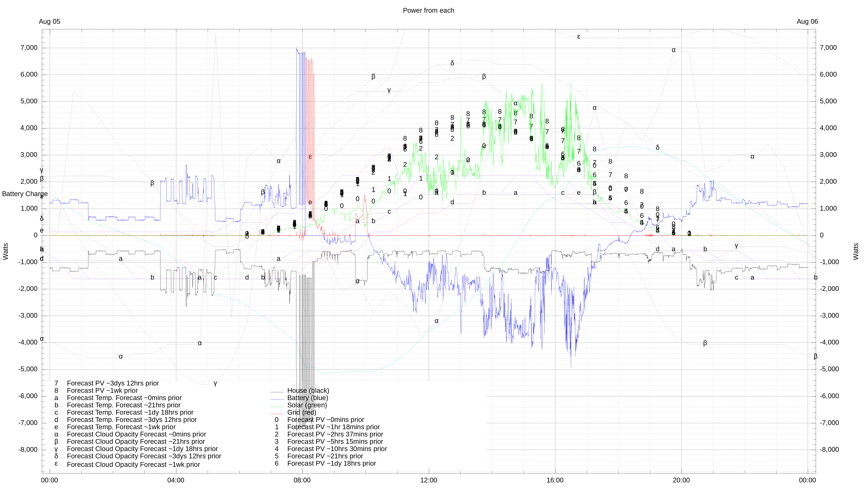This screenshot has width=868, height=488.
Task: Click legend 'Forecast PV ~1hr 18mins prior'
Action: coord(333,427)
